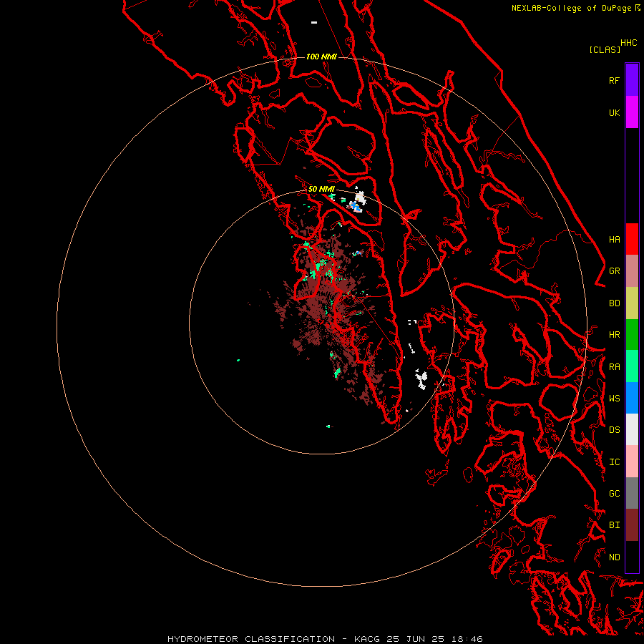Screen dimensions: 644x644
Task: Click the '50 NMI' range ring label
Action: 321,189
